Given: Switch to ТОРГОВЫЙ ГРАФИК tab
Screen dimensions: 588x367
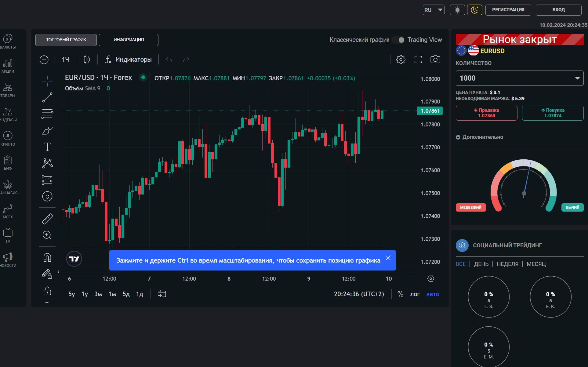Looking at the screenshot, I should point(66,40).
